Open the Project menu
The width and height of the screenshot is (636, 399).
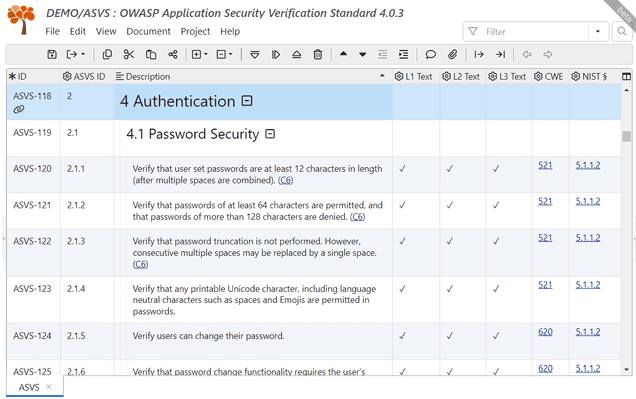point(195,31)
